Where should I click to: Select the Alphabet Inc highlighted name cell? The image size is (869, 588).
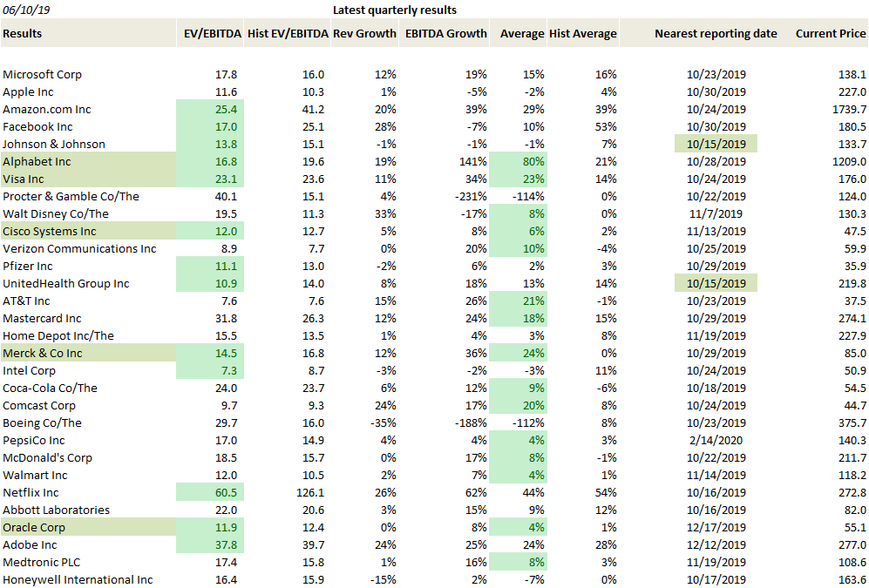pos(88,161)
